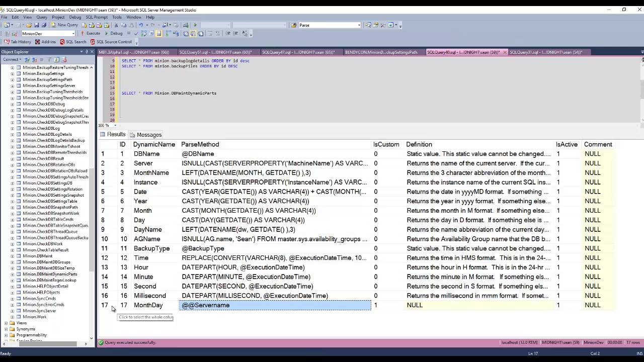This screenshot has width=644, height=362.
Task: Select the MonthDay dynamic name cell
Action: point(155,305)
